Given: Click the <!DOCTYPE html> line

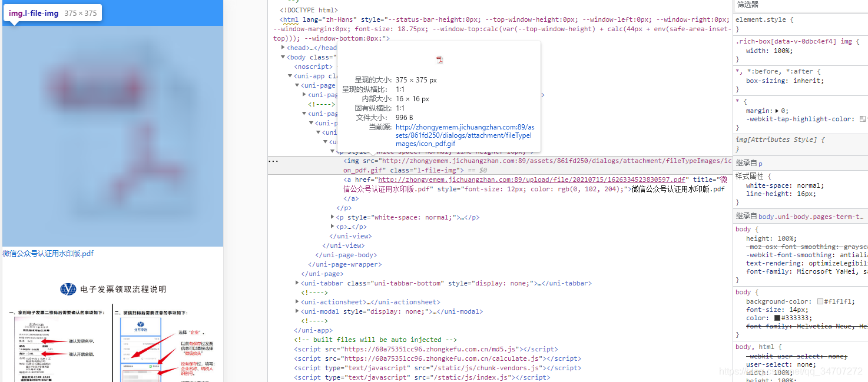Looking at the screenshot, I should [309, 10].
